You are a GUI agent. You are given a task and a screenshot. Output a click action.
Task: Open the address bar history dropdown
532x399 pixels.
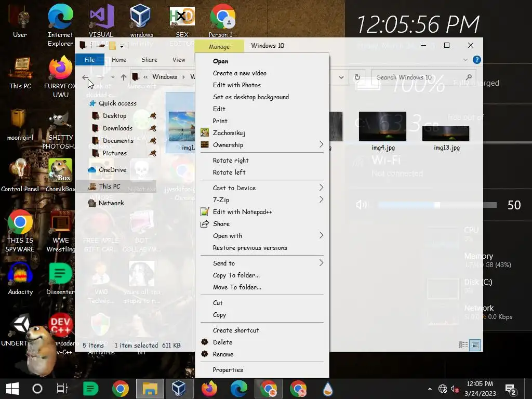coord(341,77)
